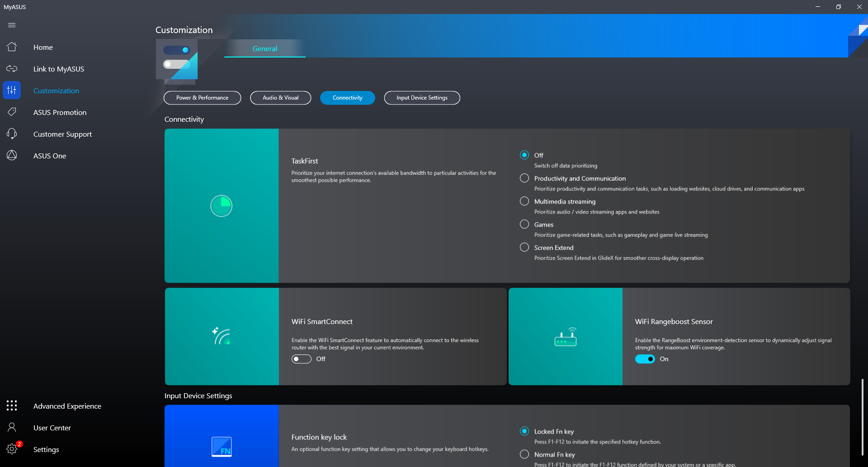
Task: Click the ASUS Promotion tag icon
Action: [x=12, y=112]
